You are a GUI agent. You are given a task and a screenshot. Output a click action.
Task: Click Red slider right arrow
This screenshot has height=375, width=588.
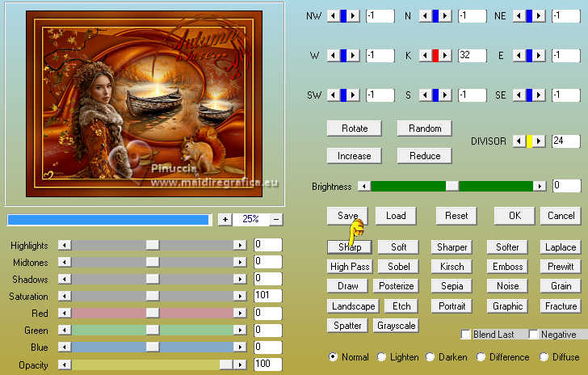[x=240, y=313]
